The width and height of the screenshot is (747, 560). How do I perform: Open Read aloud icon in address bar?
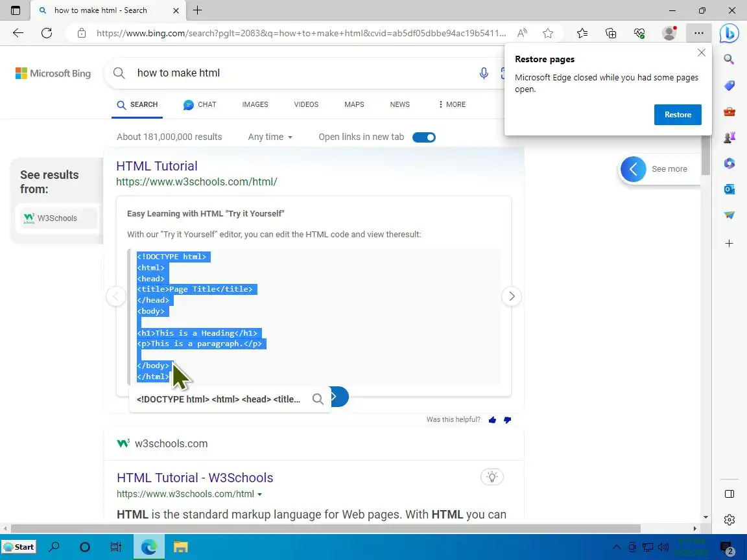(522, 33)
